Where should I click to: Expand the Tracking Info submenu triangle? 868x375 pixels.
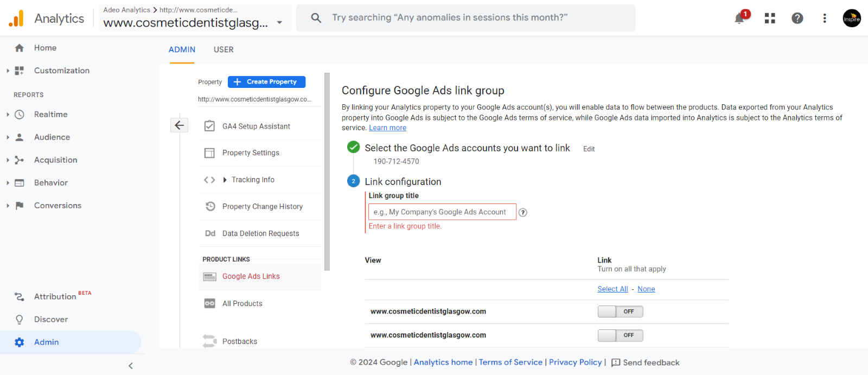click(x=225, y=180)
